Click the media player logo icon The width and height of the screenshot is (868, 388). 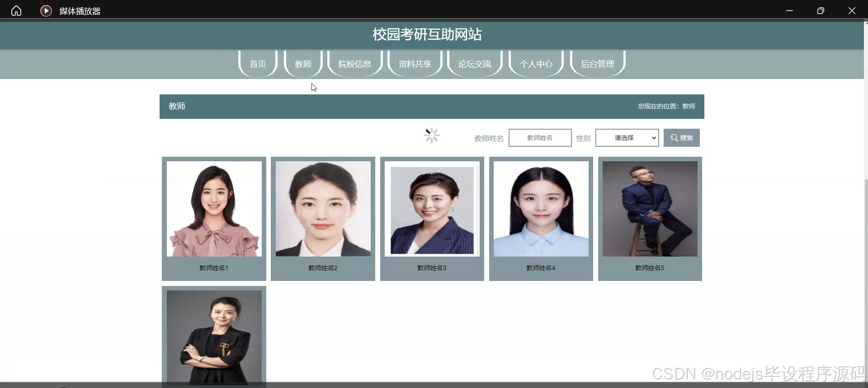[46, 11]
